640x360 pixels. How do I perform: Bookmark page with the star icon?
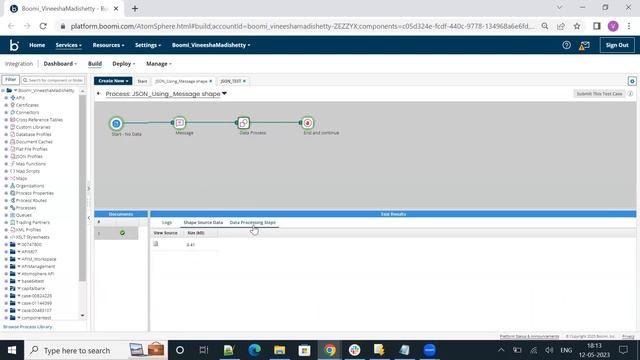pos(577,26)
